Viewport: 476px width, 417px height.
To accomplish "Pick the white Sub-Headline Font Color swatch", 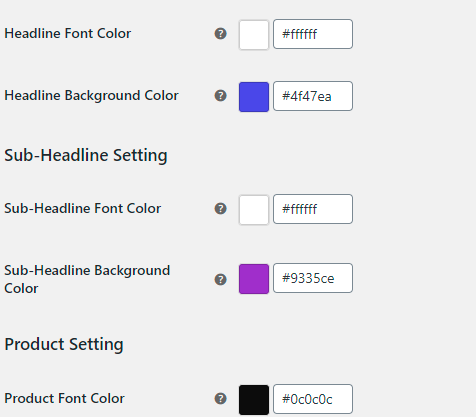I will coord(254,210).
